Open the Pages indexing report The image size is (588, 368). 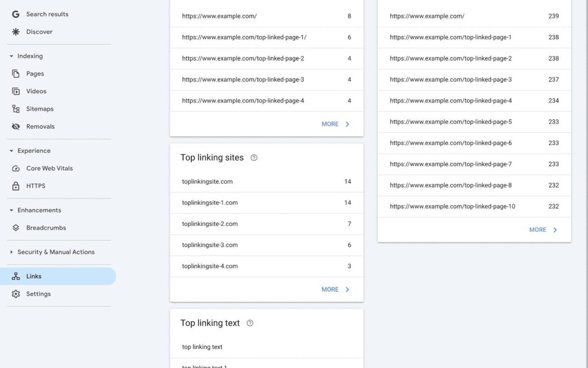35,74
